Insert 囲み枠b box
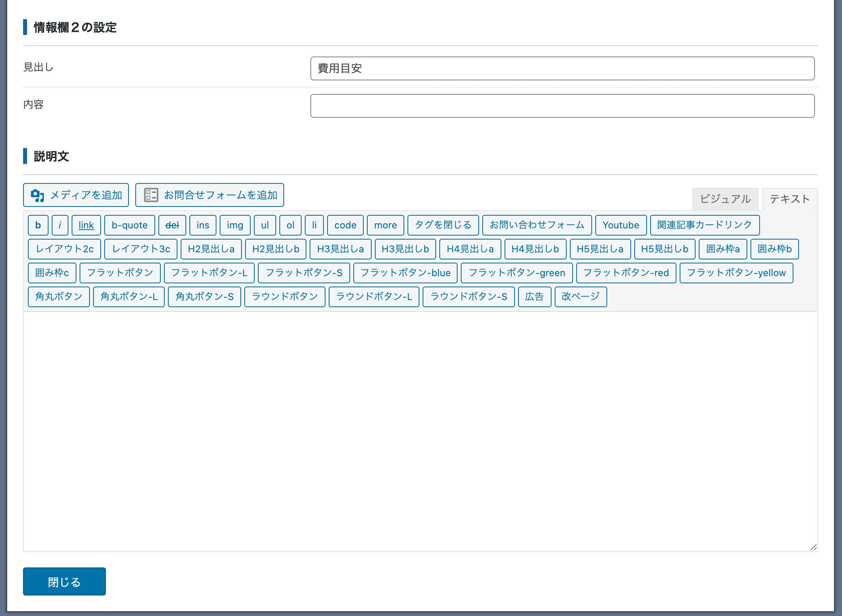The height and width of the screenshot is (616, 842). [775, 249]
